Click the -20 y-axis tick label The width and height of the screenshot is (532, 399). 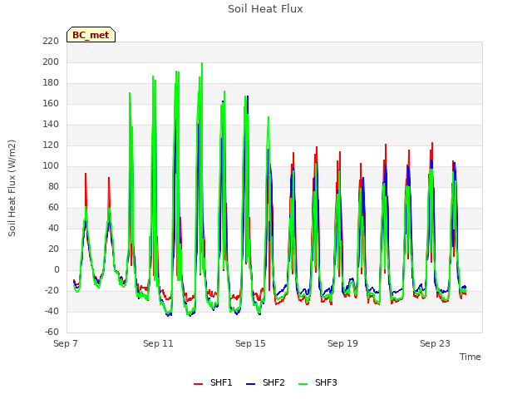pyautogui.click(x=52, y=290)
